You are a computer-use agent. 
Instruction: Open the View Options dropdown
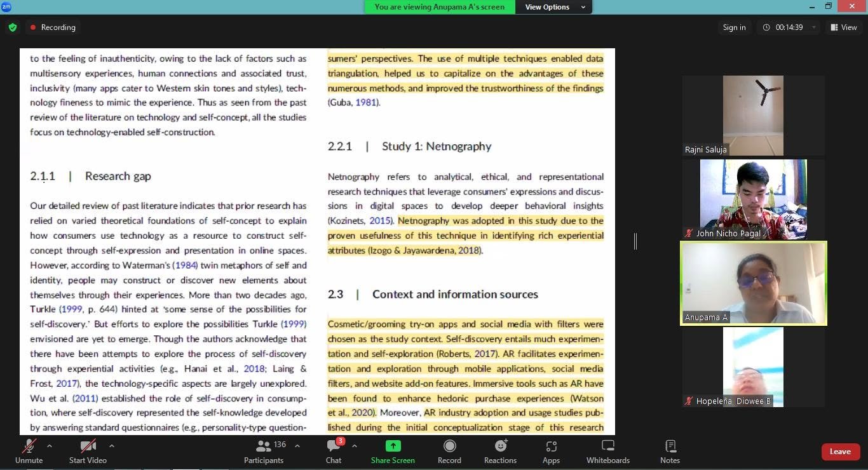[x=555, y=7]
